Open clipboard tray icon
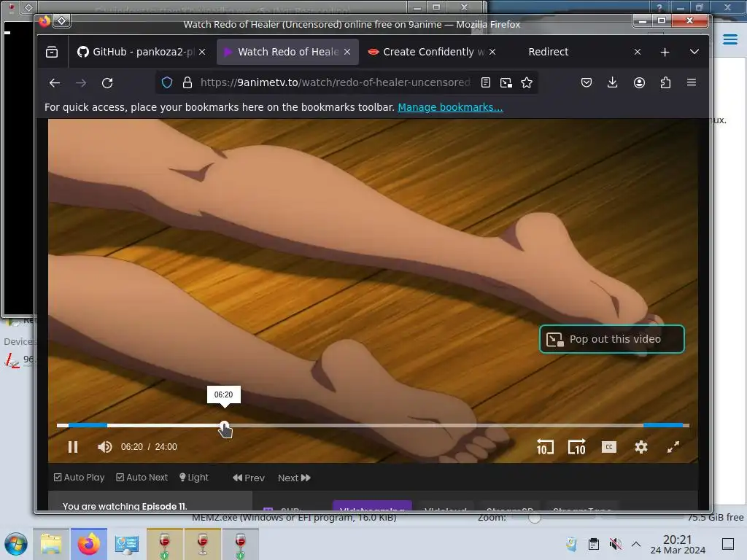 (x=594, y=544)
